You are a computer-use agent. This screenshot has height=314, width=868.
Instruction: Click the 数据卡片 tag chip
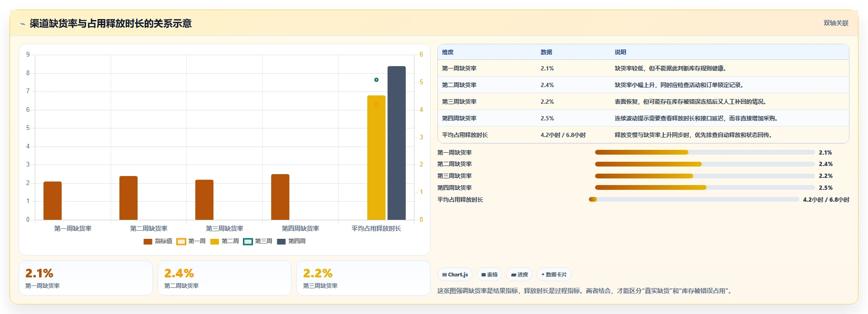554,275
